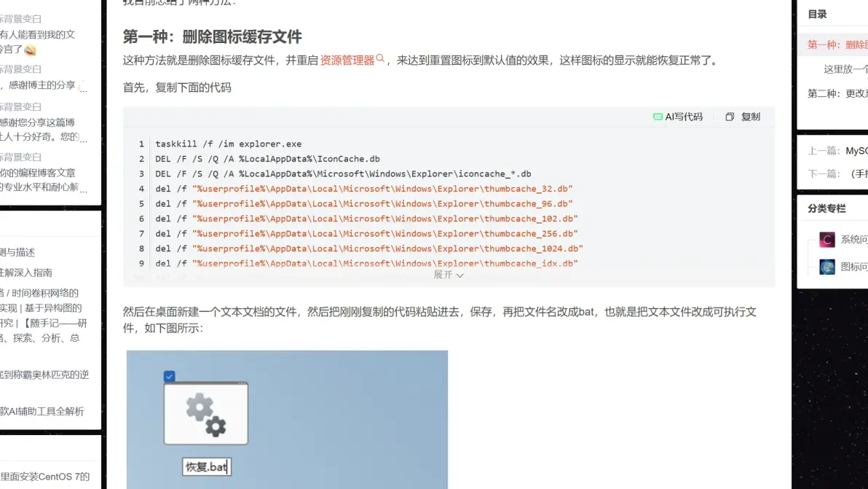Viewport: 868px width, 489px height.
Task: Open the previous article link starting with MyS
Action: [x=856, y=151]
